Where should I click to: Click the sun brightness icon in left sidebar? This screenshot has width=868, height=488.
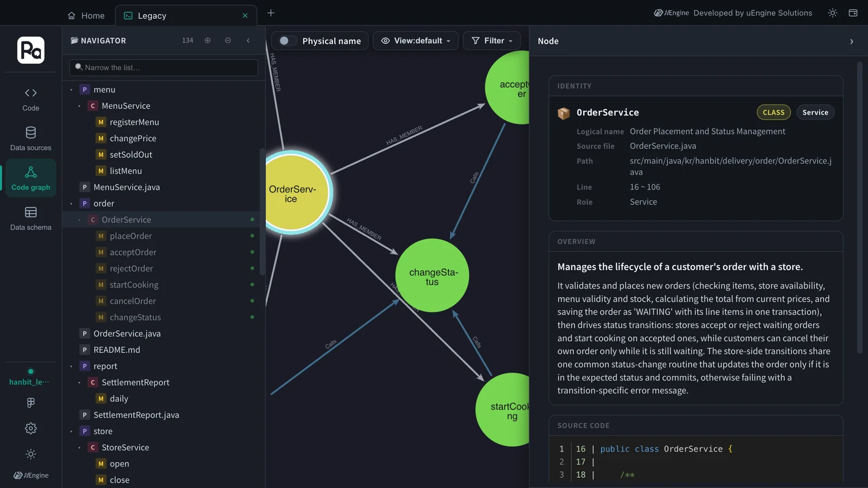coord(31,454)
